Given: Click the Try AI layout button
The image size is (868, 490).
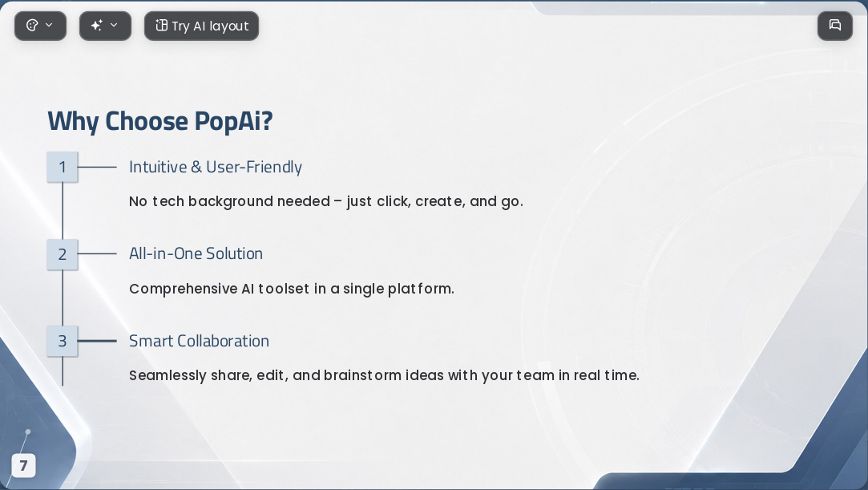Looking at the screenshot, I should [201, 26].
